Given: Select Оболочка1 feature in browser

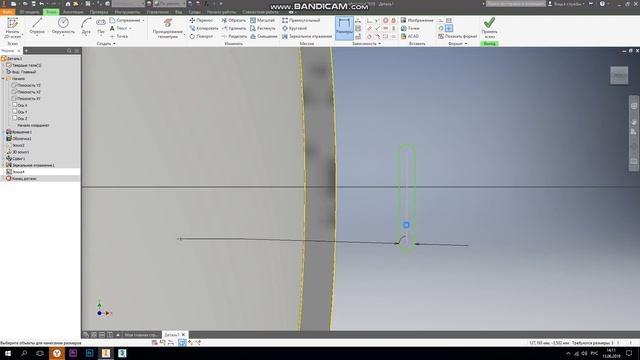Looking at the screenshot, I should pos(19,138).
